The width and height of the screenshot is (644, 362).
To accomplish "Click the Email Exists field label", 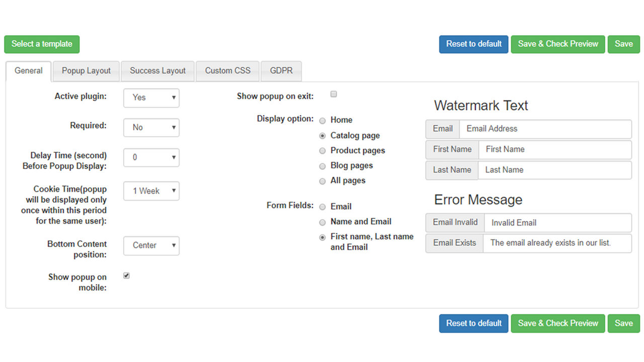I will coord(454,243).
